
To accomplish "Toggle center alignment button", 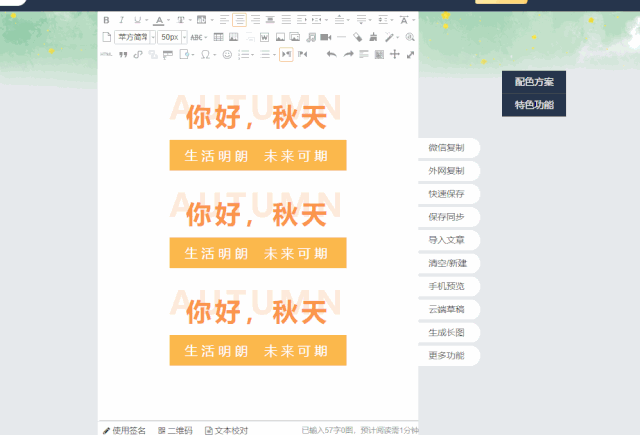I will tap(240, 20).
